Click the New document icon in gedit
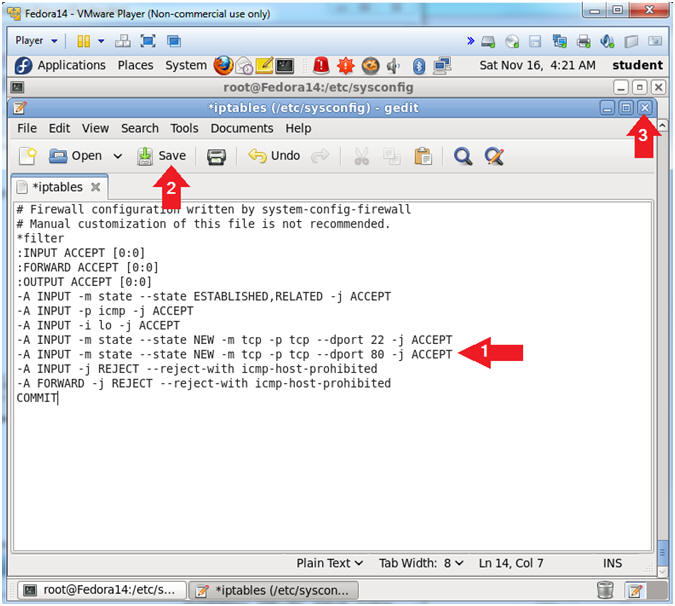Image resolution: width=675 pixels, height=606 pixels. tap(28, 156)
